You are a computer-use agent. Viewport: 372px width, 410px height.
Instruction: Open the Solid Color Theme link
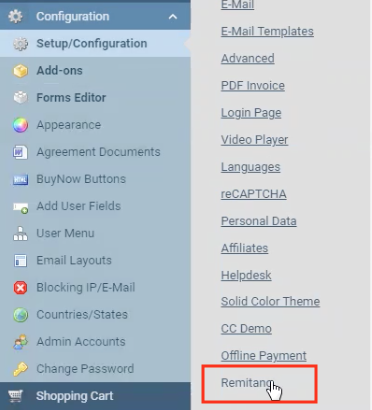coord(270,302)
